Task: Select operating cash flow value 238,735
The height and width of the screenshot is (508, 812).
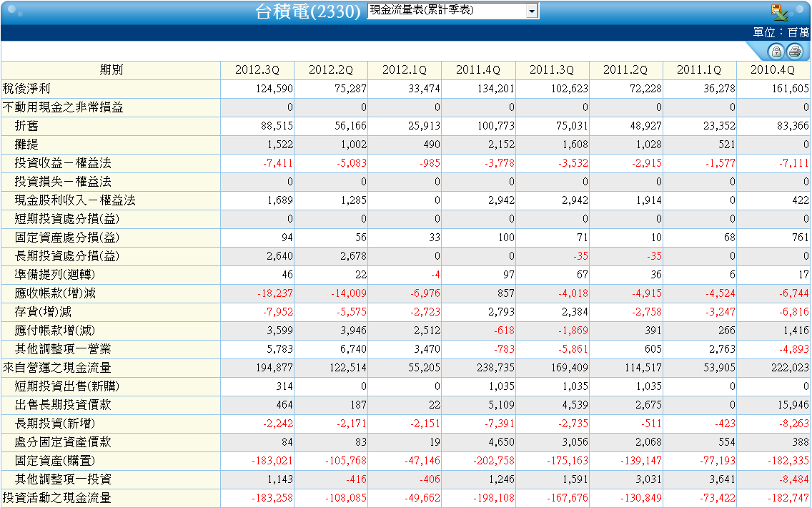Action: [495, 368]
